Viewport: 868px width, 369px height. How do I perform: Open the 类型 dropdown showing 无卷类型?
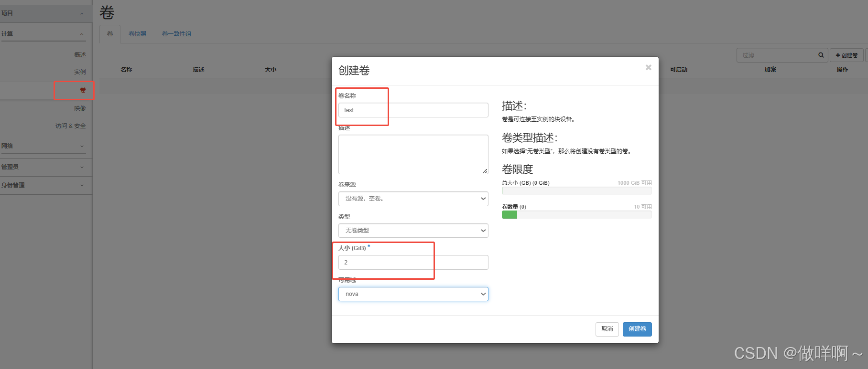[413, 231]
